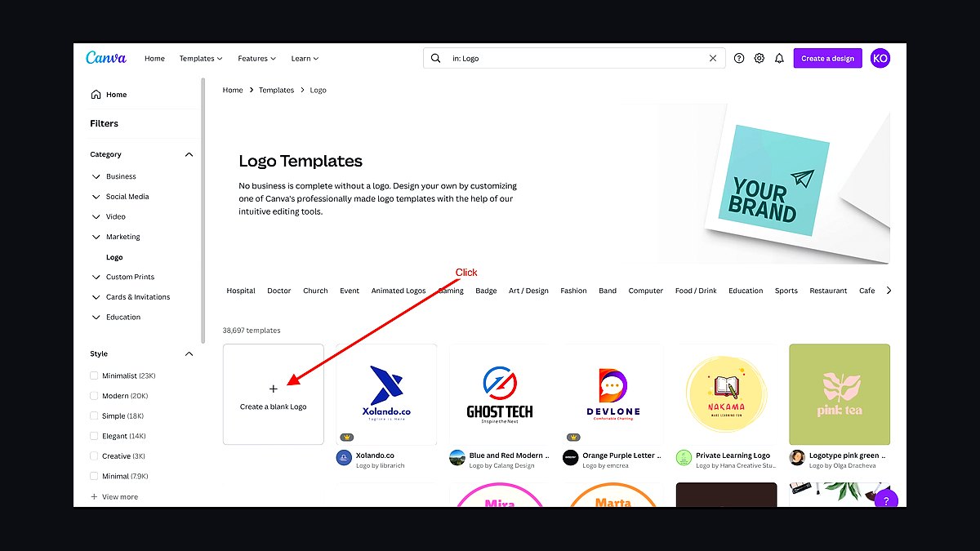Open the Devlone logo thumbnail
Image resolution: width=980 pixels, height=551 pixels.
pos(613,394)
